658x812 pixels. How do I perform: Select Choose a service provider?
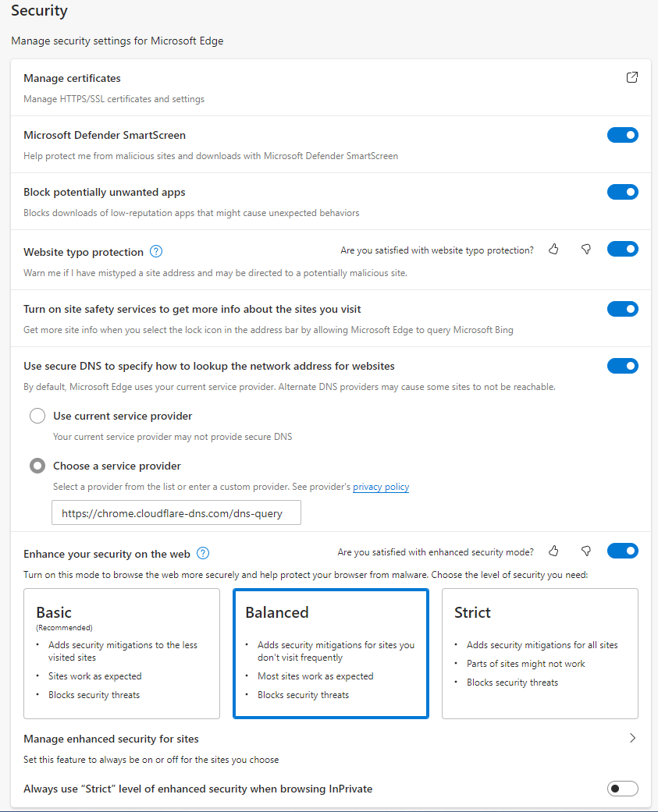click(37, 465)
